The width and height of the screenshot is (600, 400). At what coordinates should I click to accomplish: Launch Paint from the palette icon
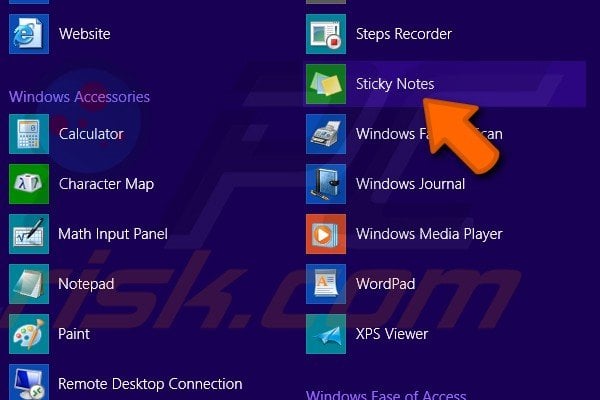(29, 334)
